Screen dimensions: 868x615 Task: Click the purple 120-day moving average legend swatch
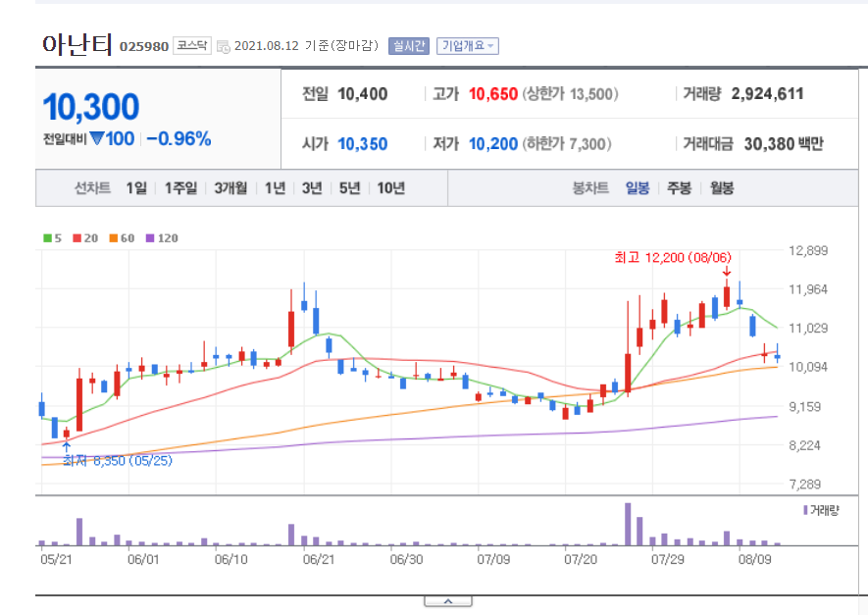pyautogui.click(x=150, y=238)
